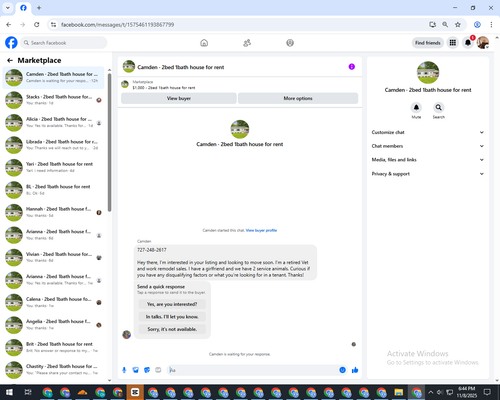
Task: Open the Alicia conversation in list
Action: [53, 122]
